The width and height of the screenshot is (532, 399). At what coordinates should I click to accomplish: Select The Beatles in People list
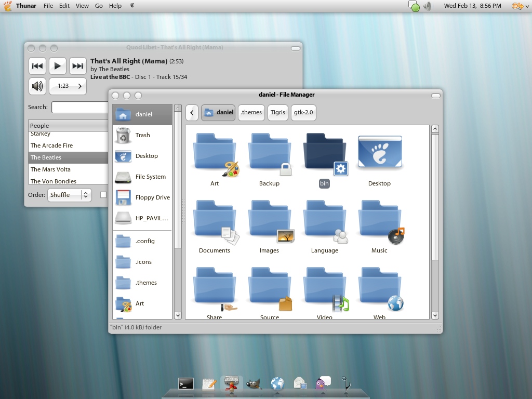click(x=68, y=157)
